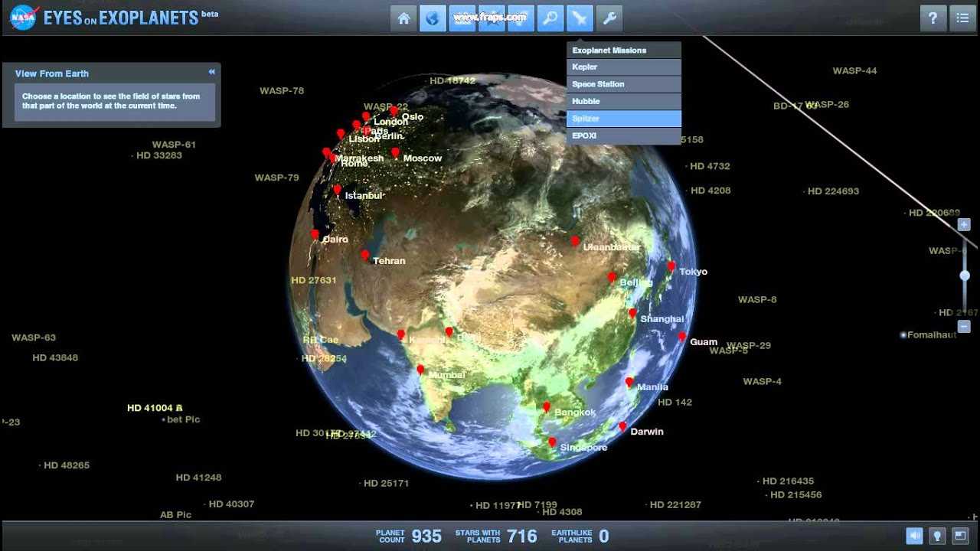Select the WASP-78 star label
Image resolution: width=980 pixels, height=551 pixels.
click(282, 90)
